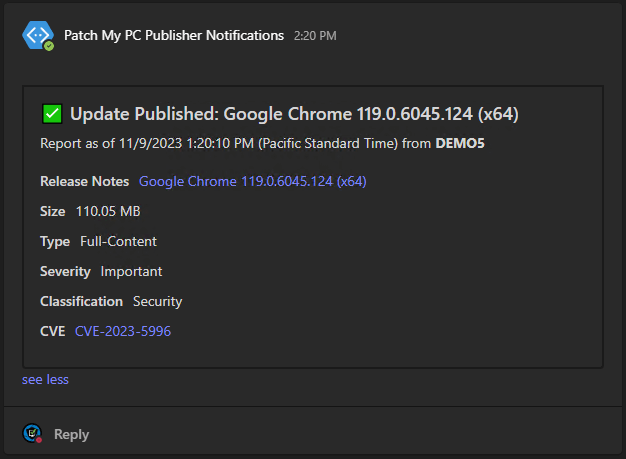Open the Google Chrome 119.0.6045.124 release notes link
626x459 pixels.
[252, 182]
